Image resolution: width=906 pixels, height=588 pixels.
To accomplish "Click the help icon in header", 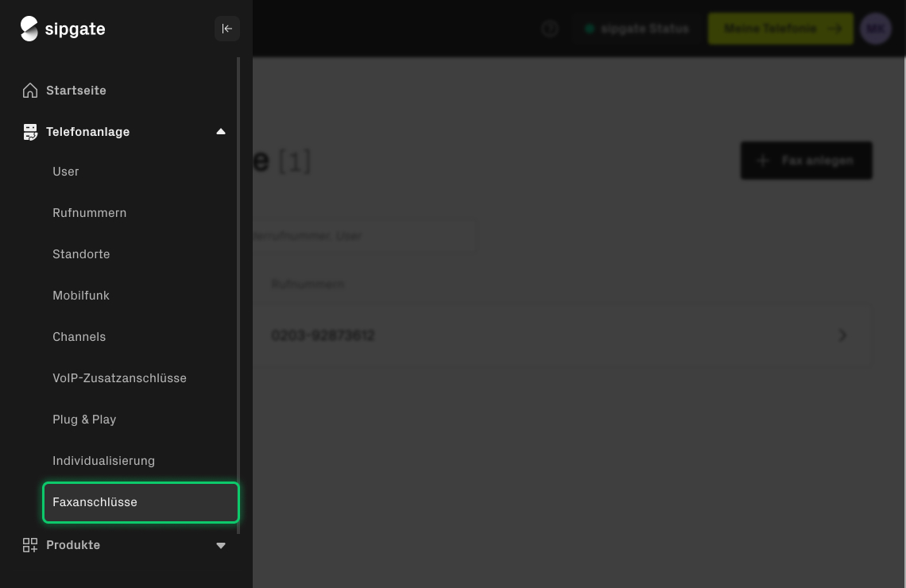I will 549,29.
